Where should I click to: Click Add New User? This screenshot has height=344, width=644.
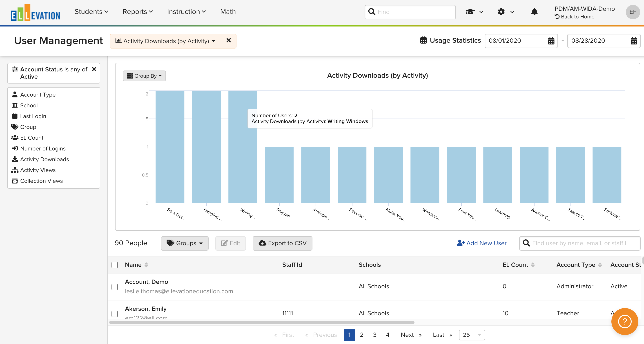click(x=481, y=243)
